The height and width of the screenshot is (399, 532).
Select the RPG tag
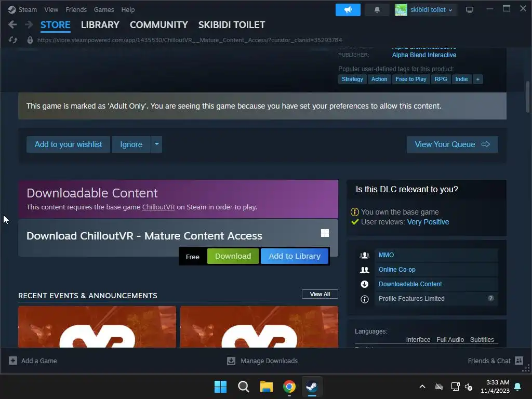[441, 79]
